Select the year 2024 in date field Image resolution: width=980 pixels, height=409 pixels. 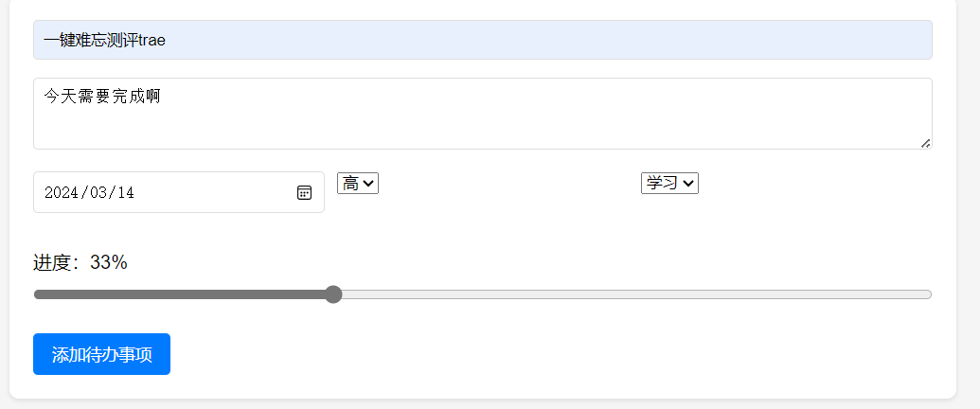(x=60, y=192)
